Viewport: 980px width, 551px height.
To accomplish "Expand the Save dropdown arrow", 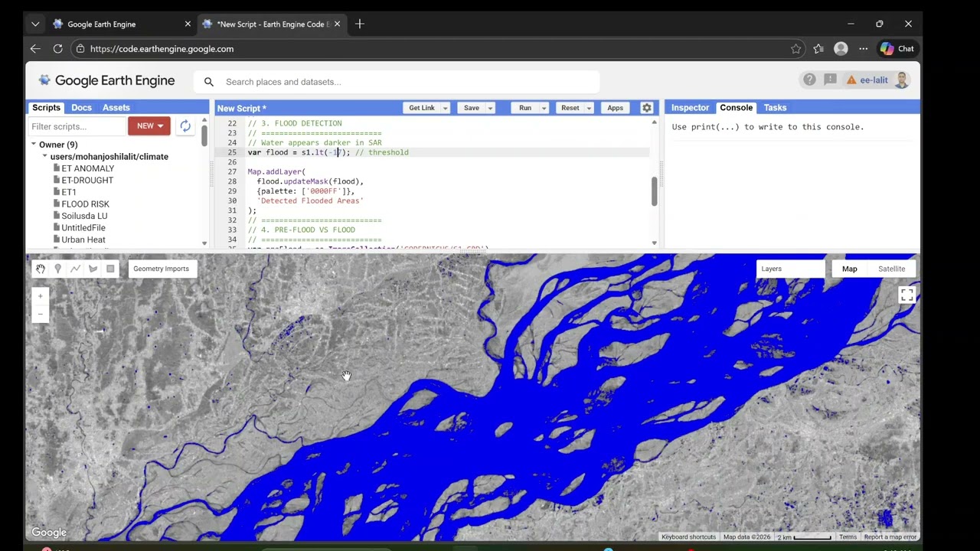I will click(x=490, y=108).
